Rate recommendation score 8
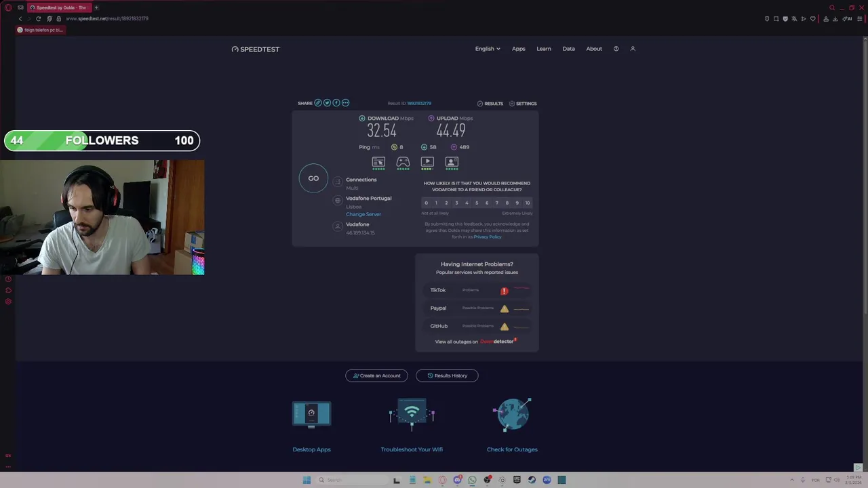 (507, 203)
